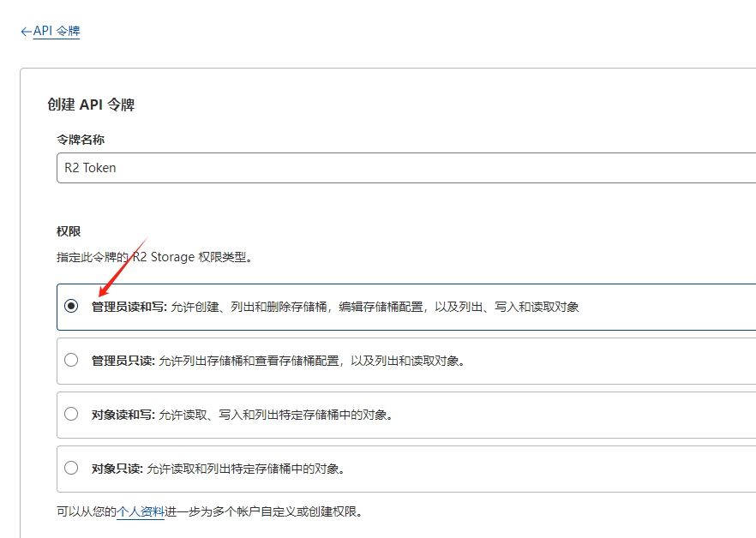Screen dimensions: 756x538
Task: Go back via the API 令牌 link
Action: click(57, 31)
